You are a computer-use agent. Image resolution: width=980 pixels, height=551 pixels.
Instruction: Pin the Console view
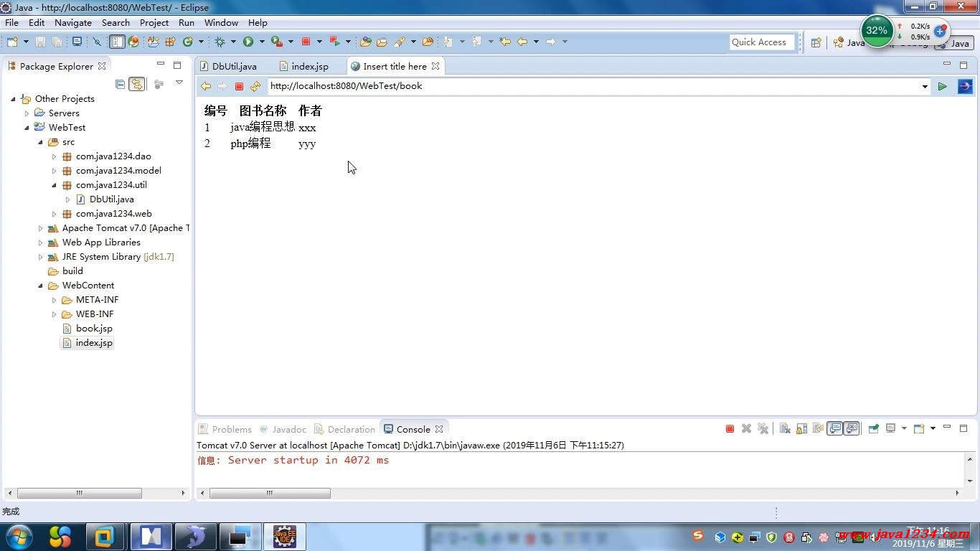point(874,428)
